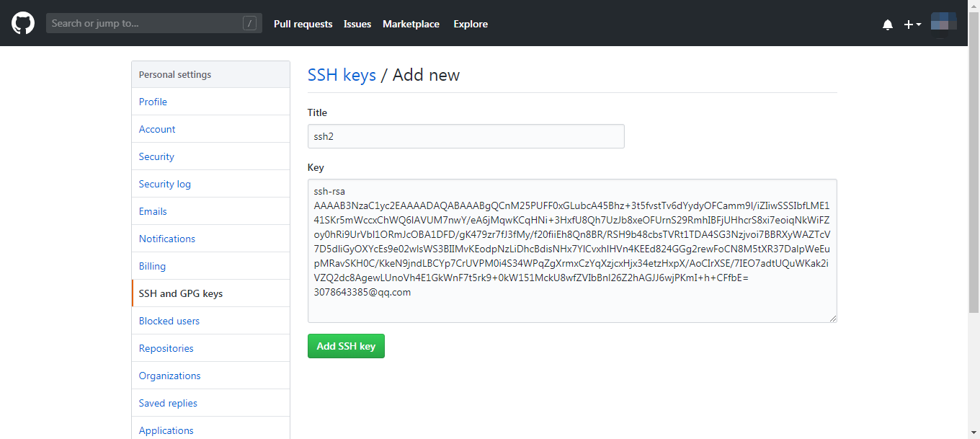
Task: Click the Add new heading text
Action: click(x=426, y=75)
